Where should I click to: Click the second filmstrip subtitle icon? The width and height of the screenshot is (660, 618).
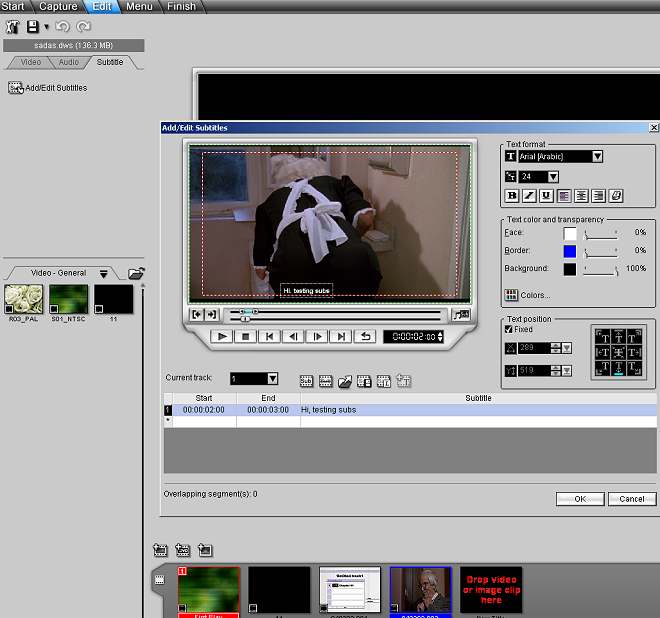coord(325,381)
